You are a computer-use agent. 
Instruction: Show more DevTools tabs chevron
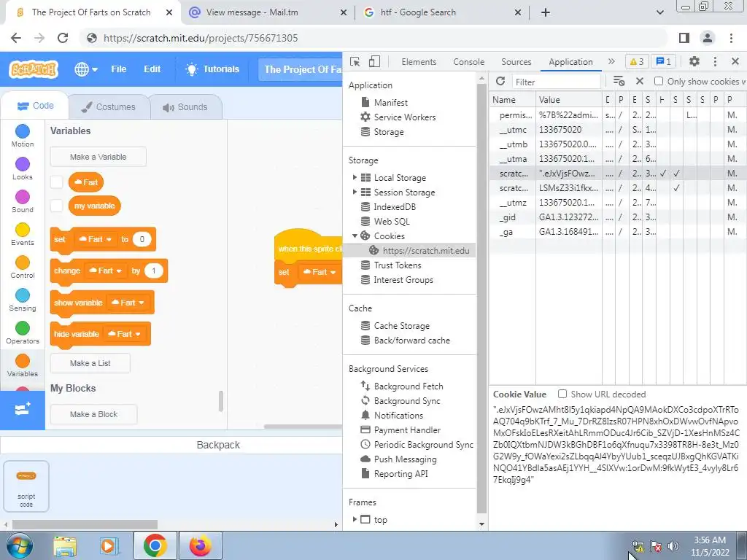pyautogui.click(x=611, y=61)
